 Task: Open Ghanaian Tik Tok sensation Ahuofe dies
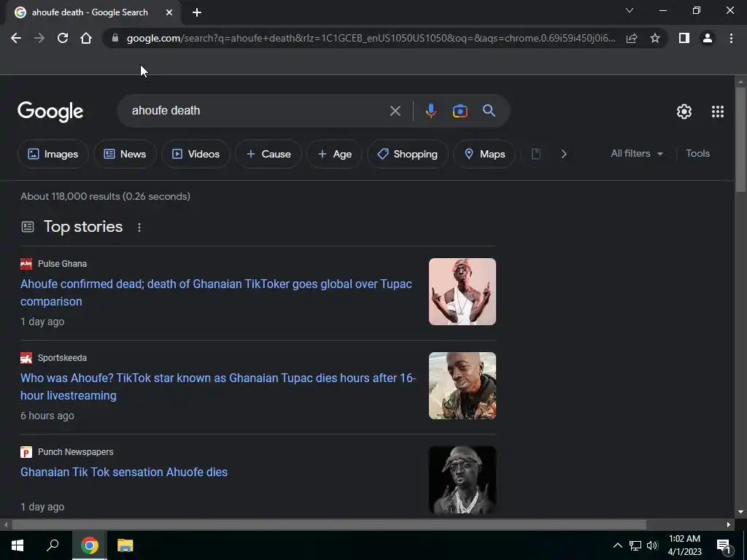tap(124, 472)
